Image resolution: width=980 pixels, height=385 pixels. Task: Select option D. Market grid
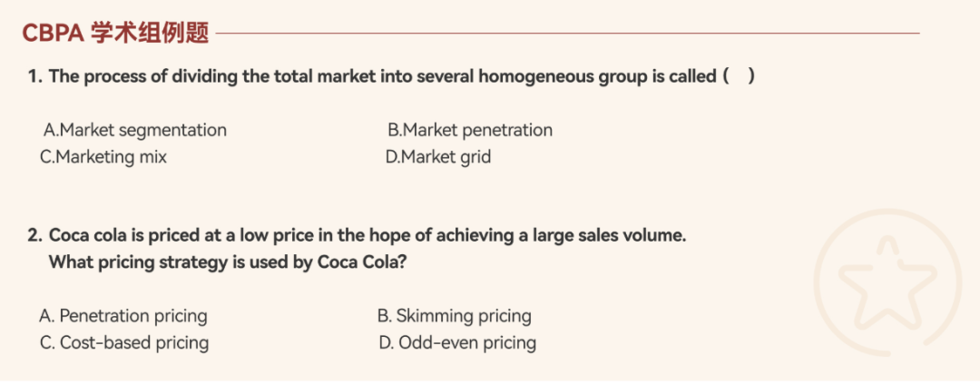(x=438, y=157)
